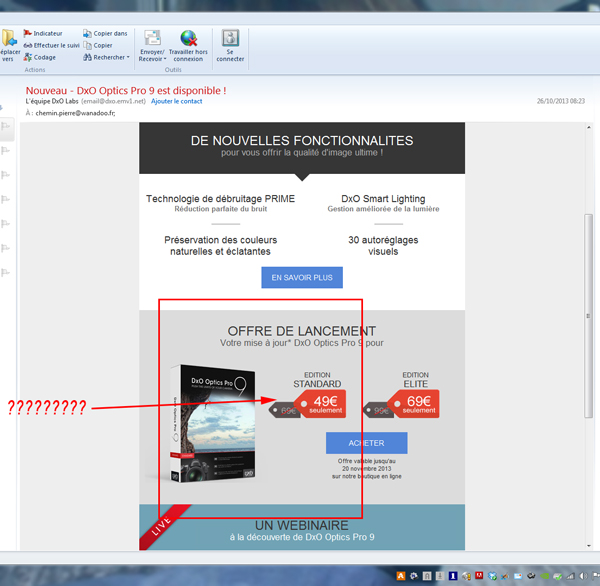
Task: Click the 30 autoréglages visuels text
Action: click(x=383, y=246)
